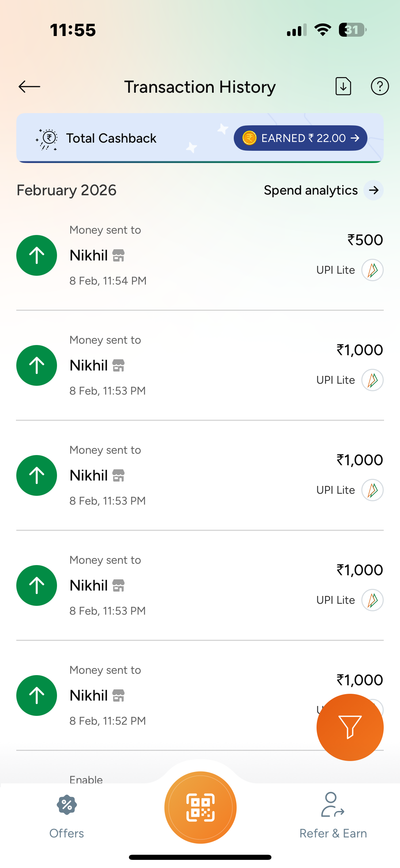Tap the Spend analytics arrow icon
The width and height of the screenshot is (400, 868).
click(374, 191)
